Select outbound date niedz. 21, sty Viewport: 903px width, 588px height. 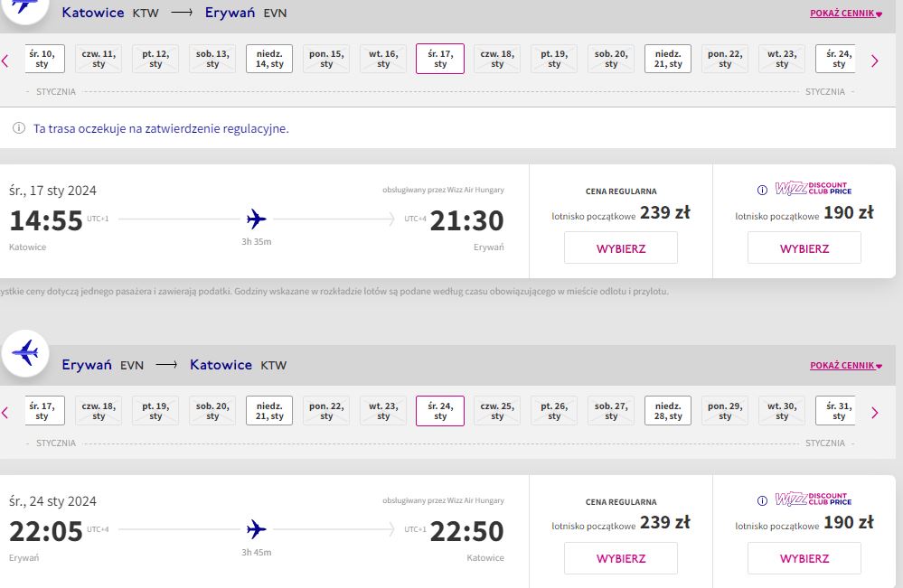click(x=668, y=59)
